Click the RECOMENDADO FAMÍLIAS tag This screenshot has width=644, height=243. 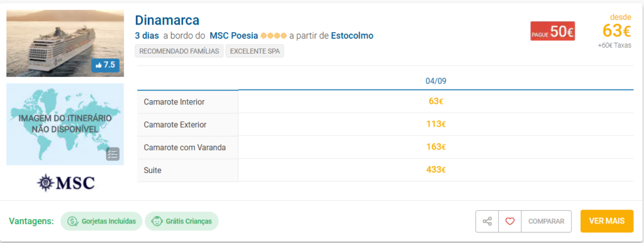tap(179, 52)
